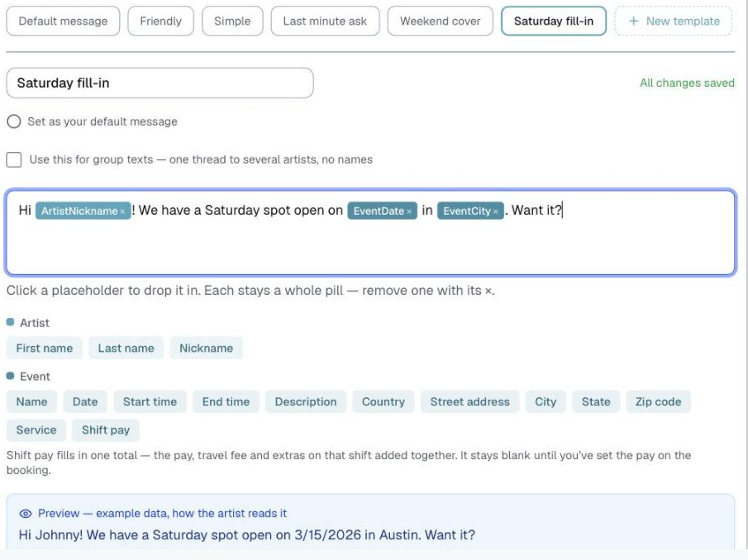This screenshot has height=560, width=748.
Task: Insert the Service placeholder
Action: point(36,429)
